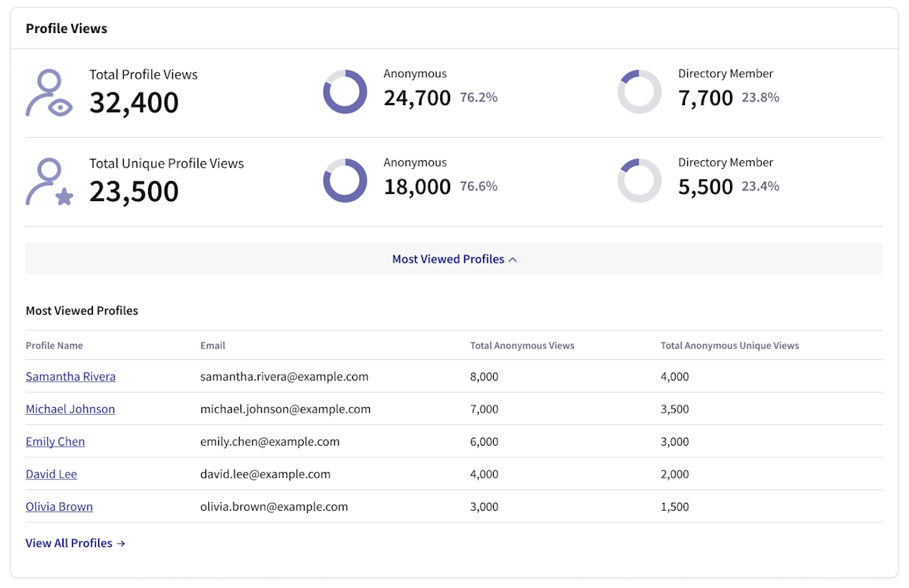Click the 23.4% percentage label
Image resolution: width=909 pixels, height=588 pixels.
760,186
